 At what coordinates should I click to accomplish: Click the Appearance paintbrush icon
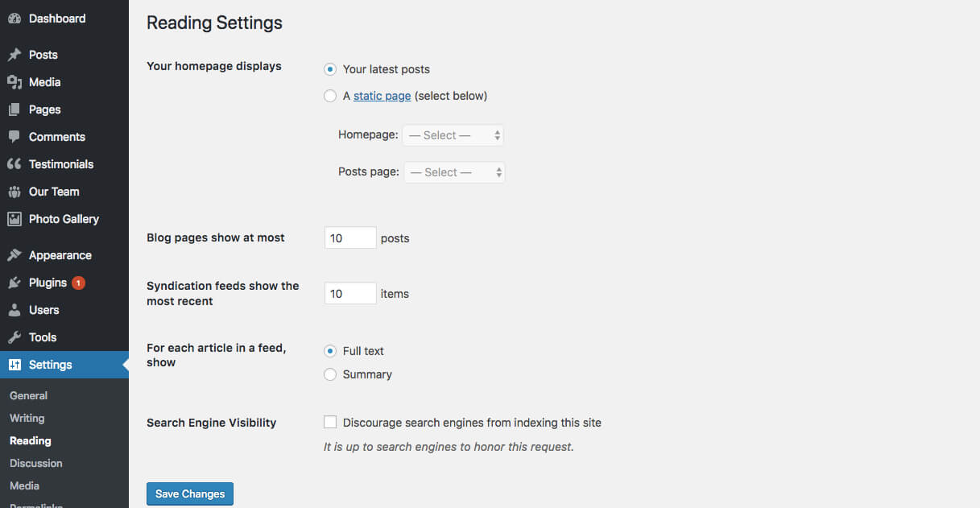[14, 255]
